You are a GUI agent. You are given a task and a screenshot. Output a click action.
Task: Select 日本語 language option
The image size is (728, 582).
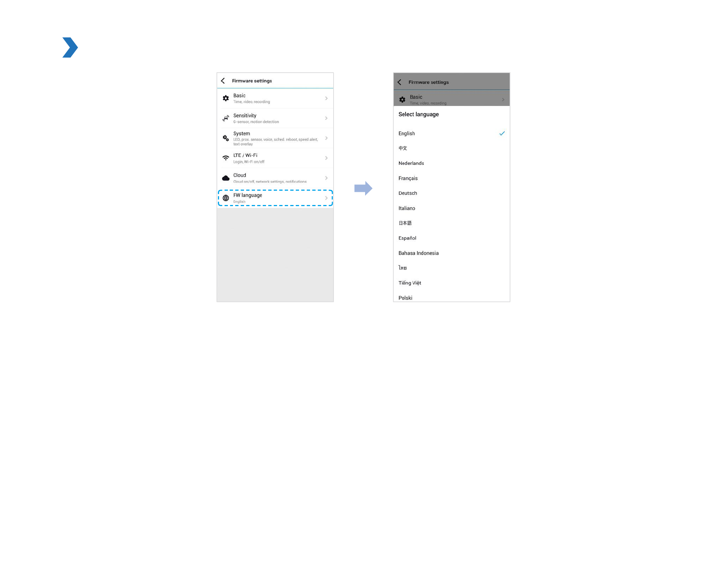[452, 223]
